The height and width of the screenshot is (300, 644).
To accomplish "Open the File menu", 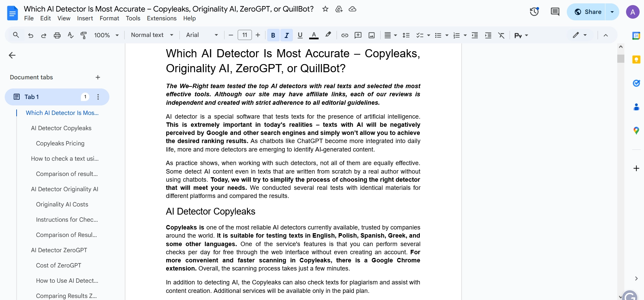I will point(29,18).
